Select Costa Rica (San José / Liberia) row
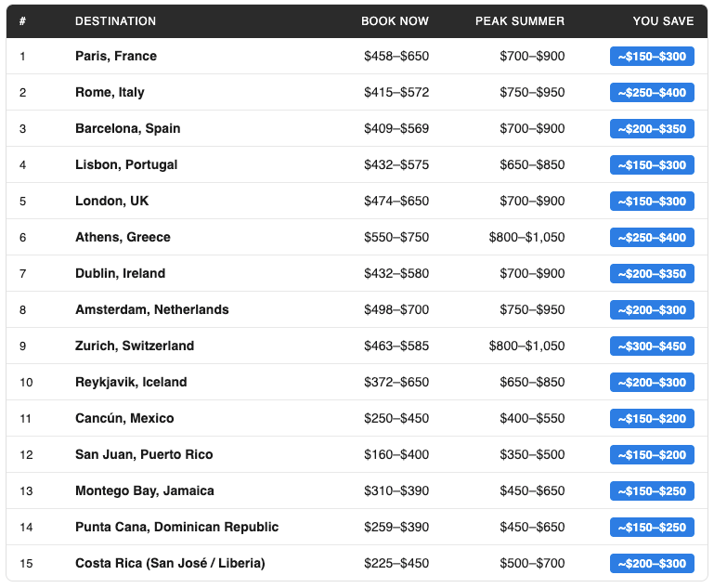 pyautogui.click(x=170, y=563)
